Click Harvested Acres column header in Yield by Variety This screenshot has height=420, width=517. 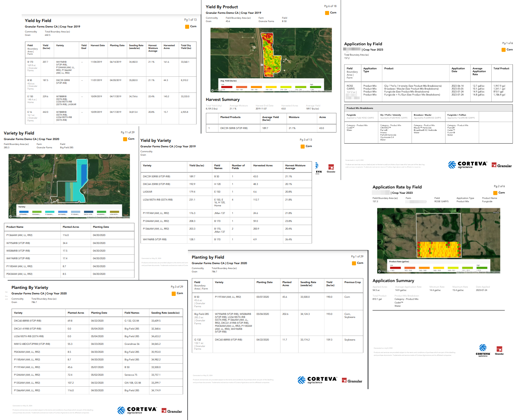pyautogui.click(x=263, y=165)
